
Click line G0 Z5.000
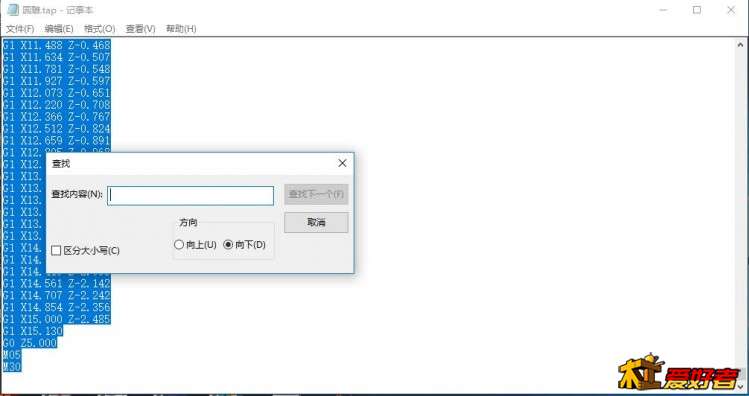pos(30,343)
